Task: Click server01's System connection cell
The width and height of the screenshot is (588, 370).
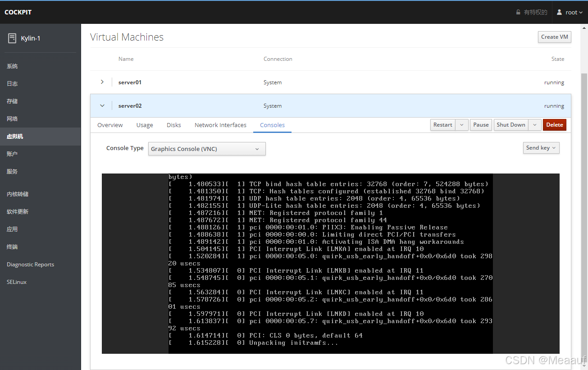Action: pyautogui.click(x=273, y=82)
